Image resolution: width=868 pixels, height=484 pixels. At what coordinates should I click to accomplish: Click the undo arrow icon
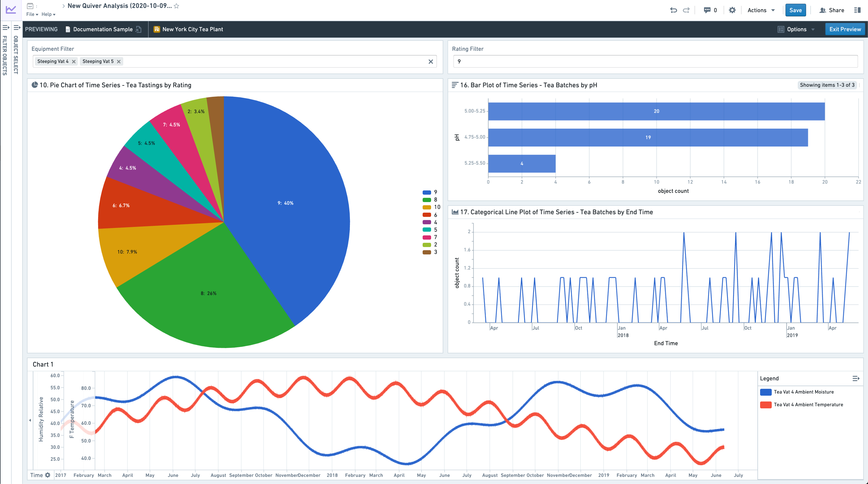pos(673,10)
